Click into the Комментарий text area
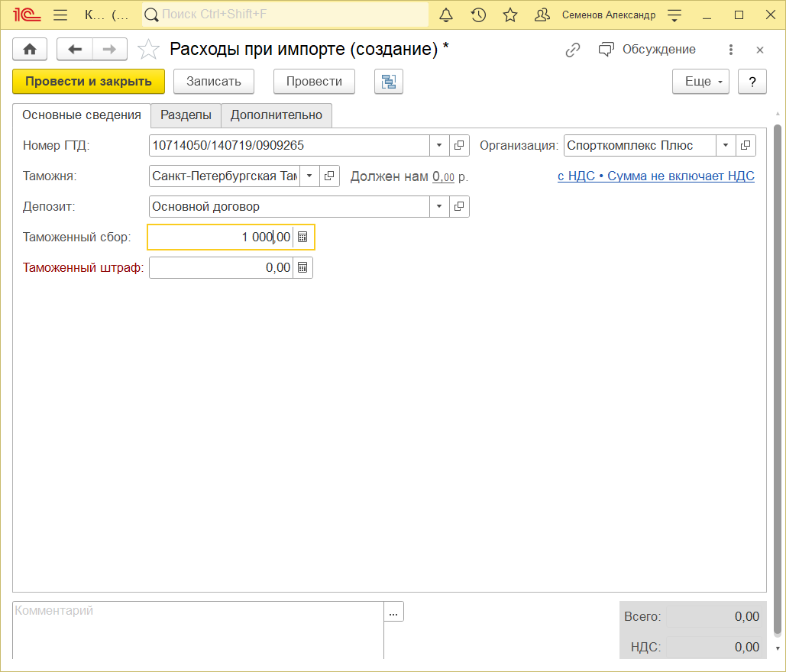 coord(198,631)
